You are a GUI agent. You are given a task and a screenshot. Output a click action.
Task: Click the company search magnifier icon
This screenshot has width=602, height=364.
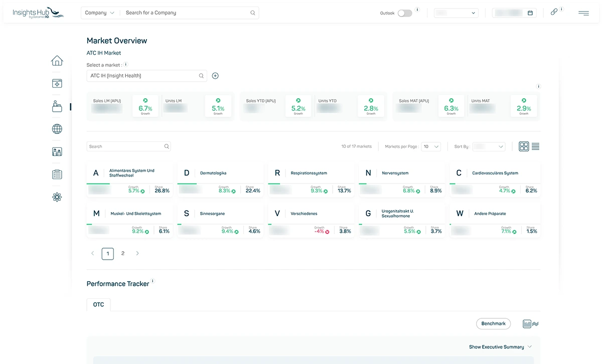click(253, 13)
